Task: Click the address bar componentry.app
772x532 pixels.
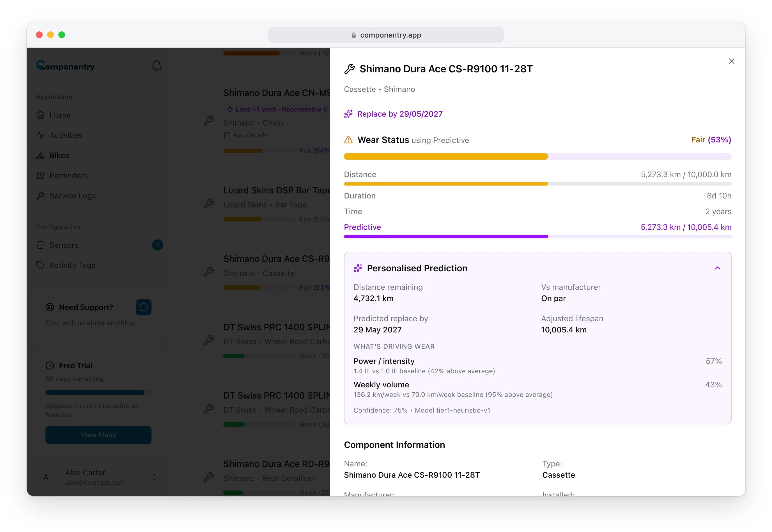Action: coord(386,35)
